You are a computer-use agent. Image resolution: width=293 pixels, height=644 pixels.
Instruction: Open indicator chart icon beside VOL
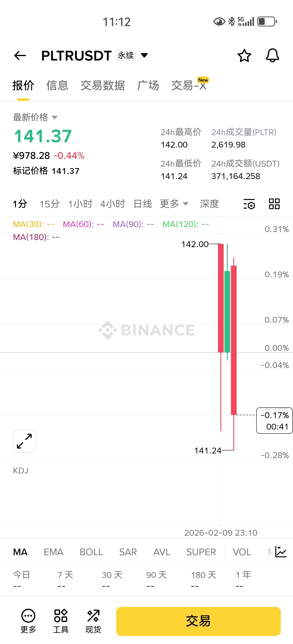click(x=281, y=552)
